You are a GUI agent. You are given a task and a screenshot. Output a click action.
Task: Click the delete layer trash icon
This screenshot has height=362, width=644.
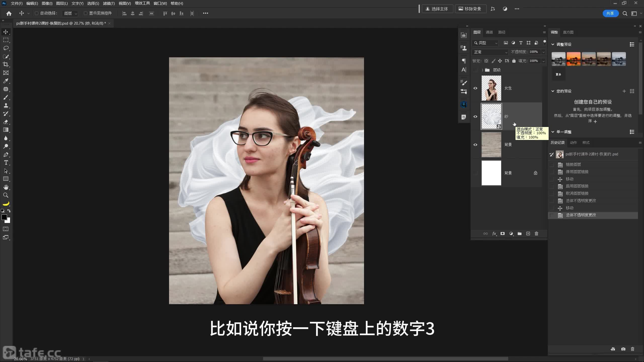click(x=536, y=234)
